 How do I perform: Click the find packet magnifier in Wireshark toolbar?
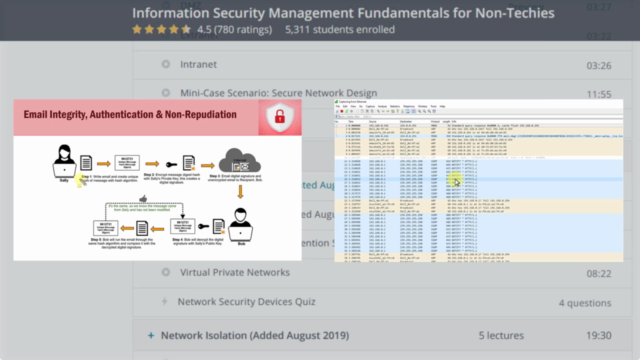(378, 111)
